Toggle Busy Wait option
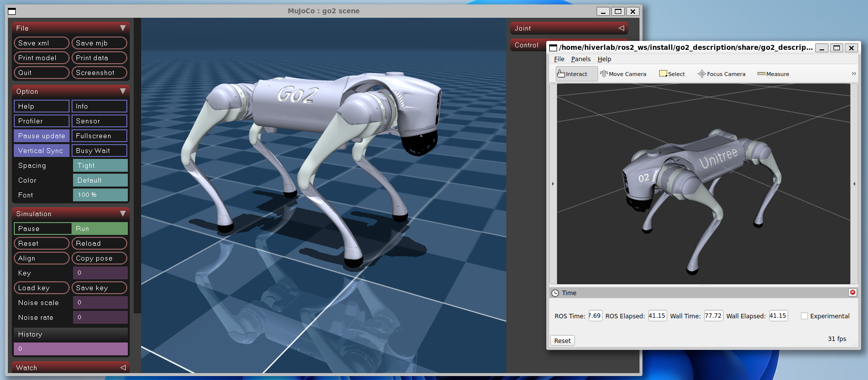868x380 pixels. coord(100,151)
